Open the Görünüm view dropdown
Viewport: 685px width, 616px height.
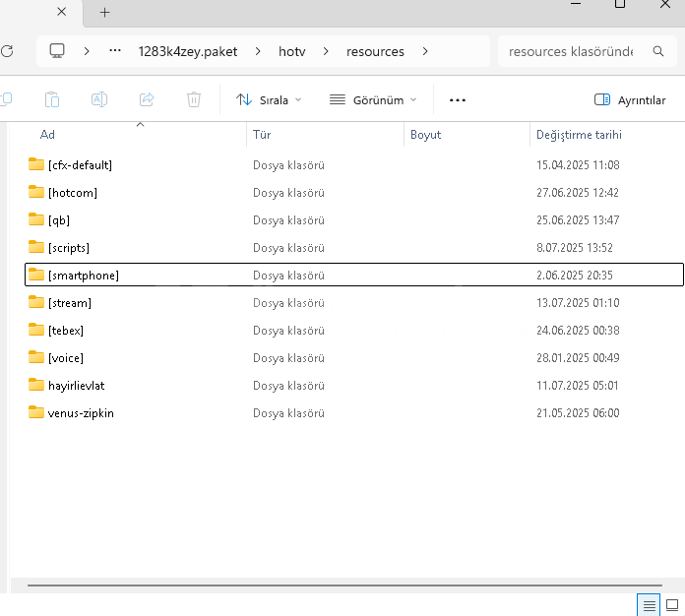(x=373, y=99)
